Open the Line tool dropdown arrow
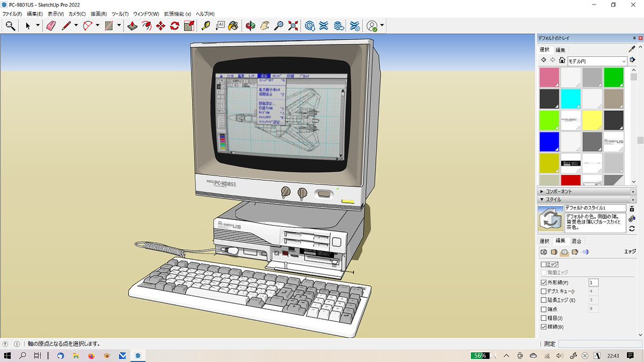The height and width of the screenshot is (362, 644). click(x=76, y=25)
